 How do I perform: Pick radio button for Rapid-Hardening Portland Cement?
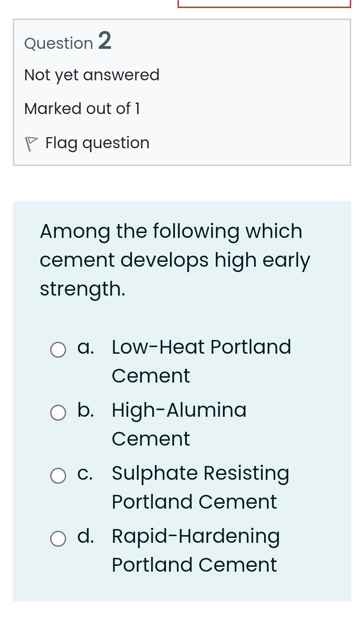58,539
